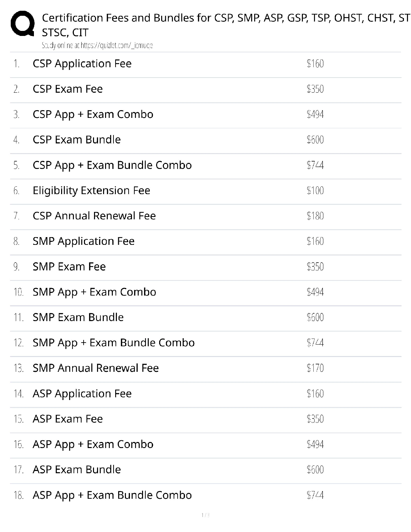Select the CSP Exam Bundle term
411x532 pixels.
[x=77, y=140]
